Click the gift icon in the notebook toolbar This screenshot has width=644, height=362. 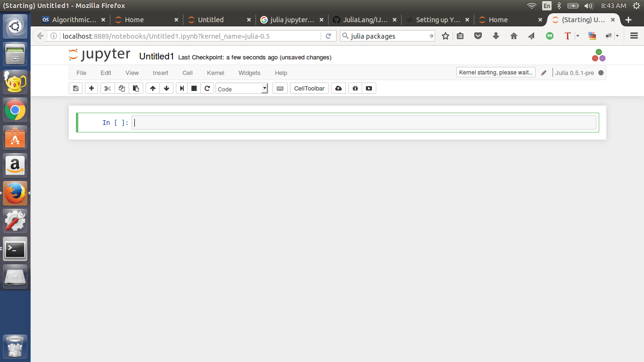coord(355,88)
